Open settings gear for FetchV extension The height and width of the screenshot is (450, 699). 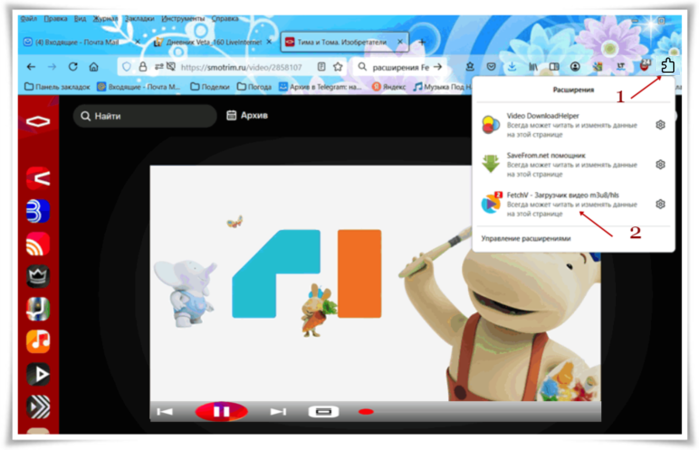pyautogui.click(x=660, y=204)
